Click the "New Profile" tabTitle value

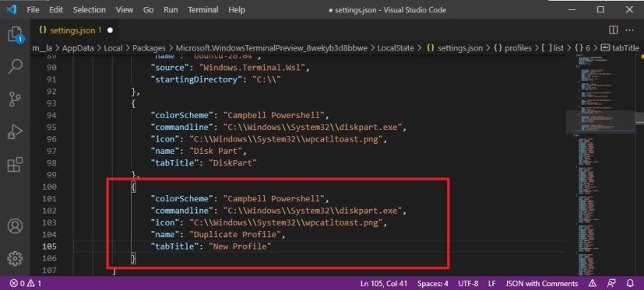click(241, 246)
